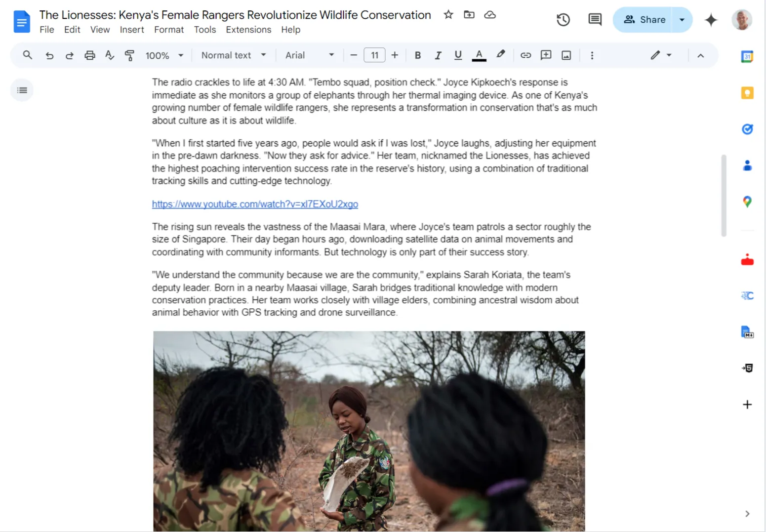Open the highlight color picker
This screenshot has height=532, width=766.
501,55
